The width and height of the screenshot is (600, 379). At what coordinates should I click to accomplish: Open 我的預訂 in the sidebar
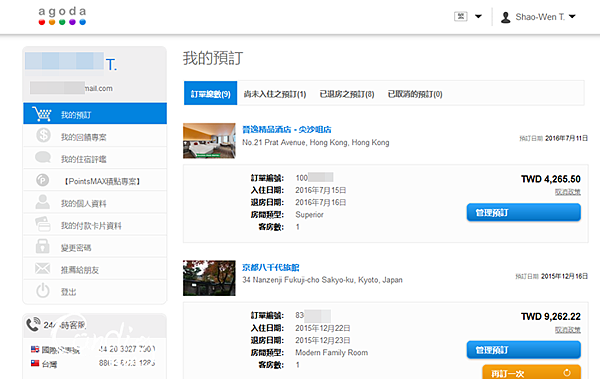pos(95,113)
